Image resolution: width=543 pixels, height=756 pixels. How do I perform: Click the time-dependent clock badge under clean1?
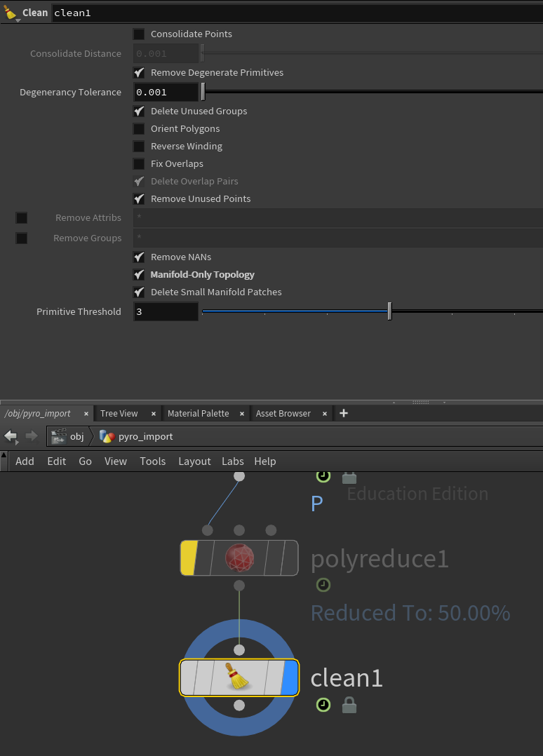pos(323,705)
